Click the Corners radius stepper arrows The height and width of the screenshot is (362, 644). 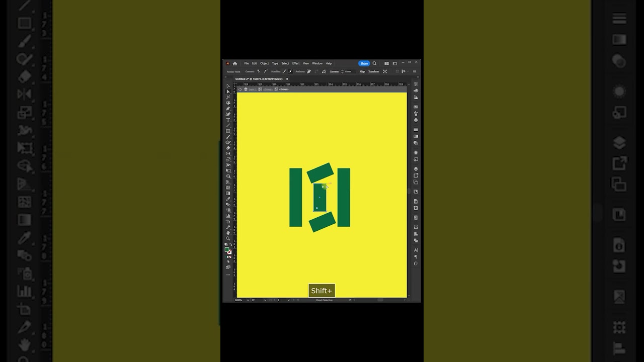342,71
